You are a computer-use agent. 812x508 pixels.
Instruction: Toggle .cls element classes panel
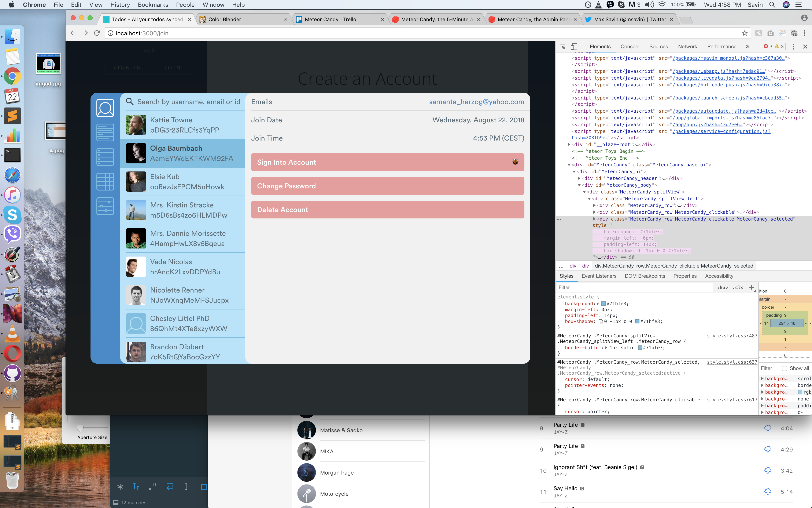(x=738, y=288)
